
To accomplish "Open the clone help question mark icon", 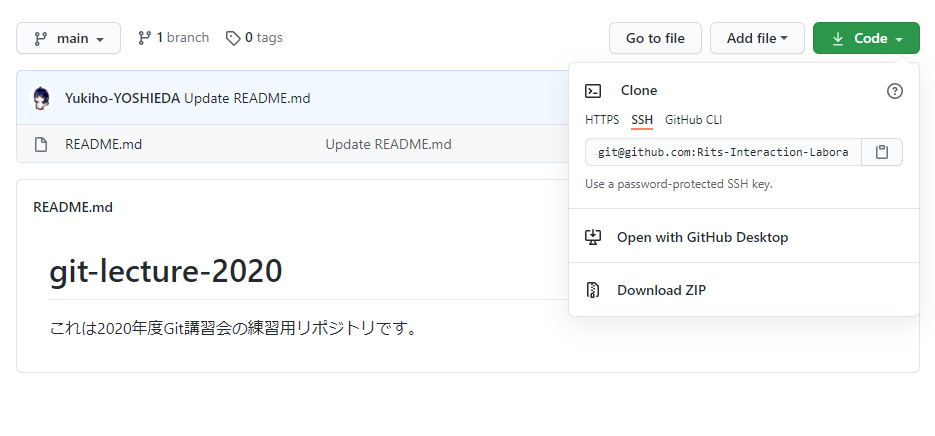I will pos(894,91).
